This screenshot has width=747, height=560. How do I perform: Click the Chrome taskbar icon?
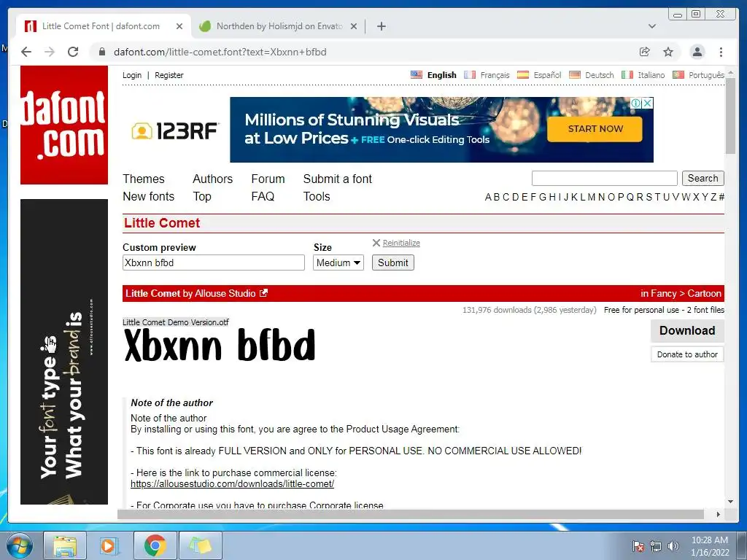(155, 545)
